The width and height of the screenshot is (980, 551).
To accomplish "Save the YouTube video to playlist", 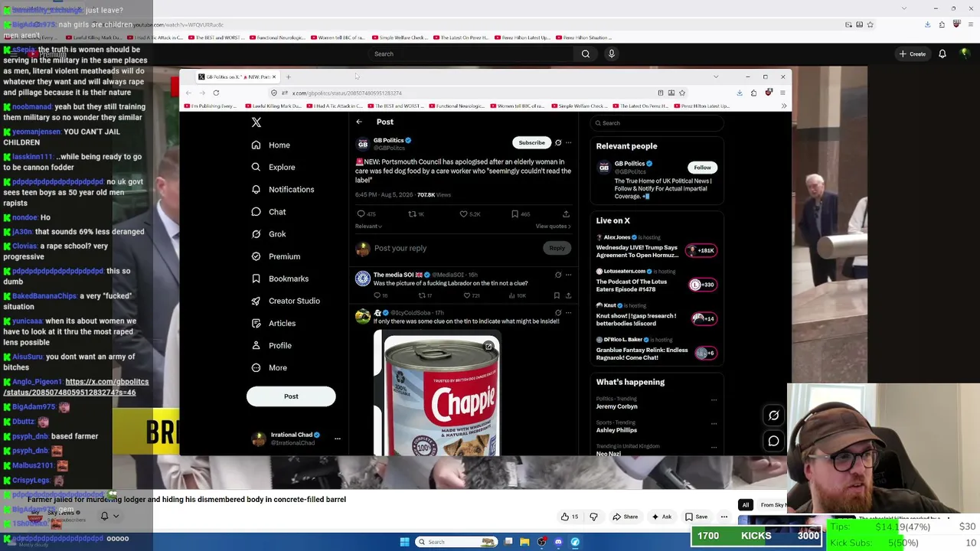I will pyautogui.click(x=696, y=517).
